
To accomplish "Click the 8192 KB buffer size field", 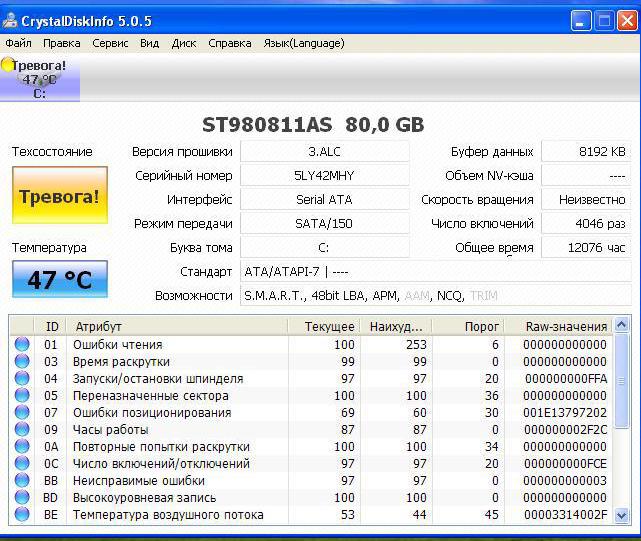I will (587, 152).
